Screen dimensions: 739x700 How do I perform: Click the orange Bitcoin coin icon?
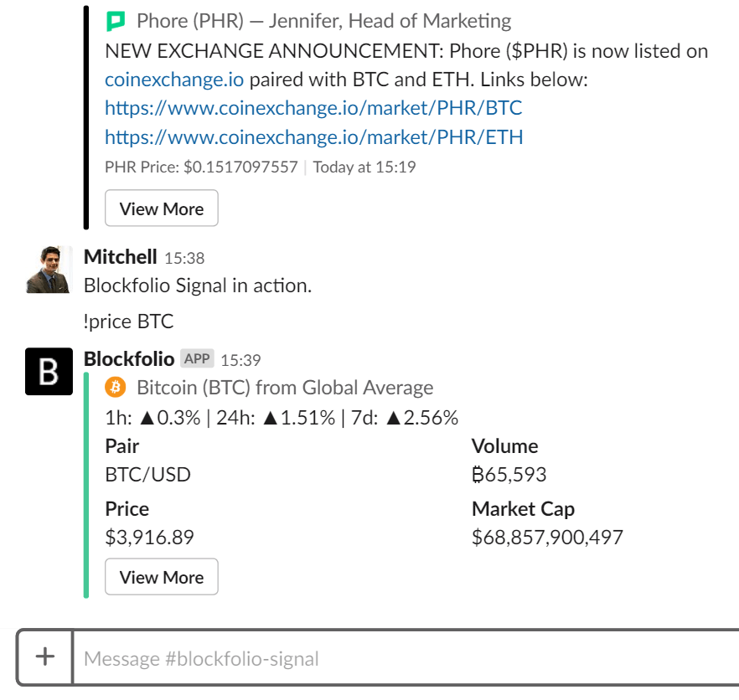(116, 388)
